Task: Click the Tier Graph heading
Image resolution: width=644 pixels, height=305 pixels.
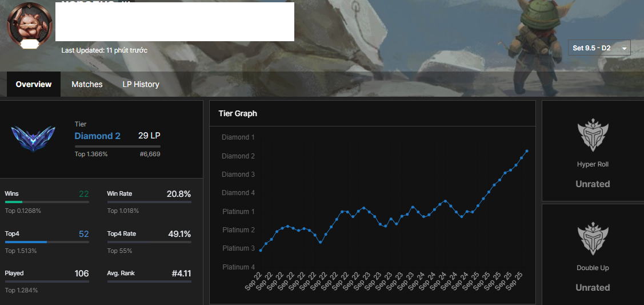Action: pos(238,113)
